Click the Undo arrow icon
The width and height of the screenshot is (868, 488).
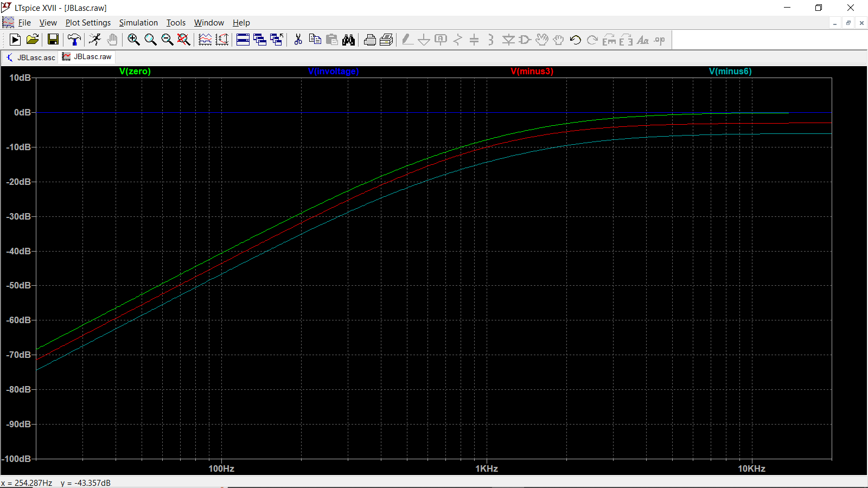[576, 40]
